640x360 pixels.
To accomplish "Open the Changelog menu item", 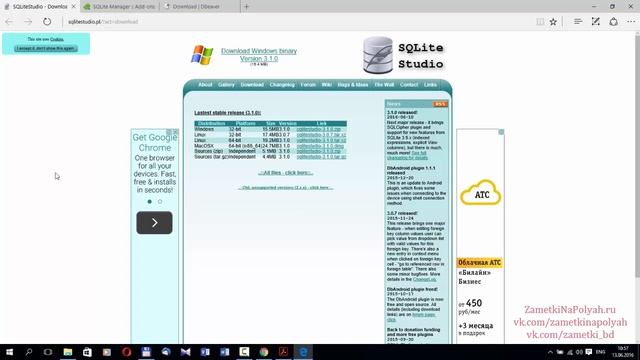I will pos(282,84).
